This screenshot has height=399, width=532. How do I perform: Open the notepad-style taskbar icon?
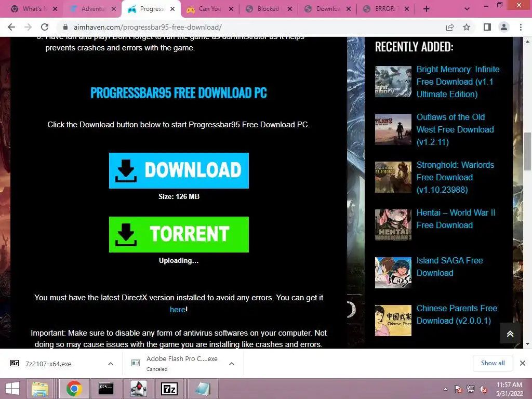[203, 389]
